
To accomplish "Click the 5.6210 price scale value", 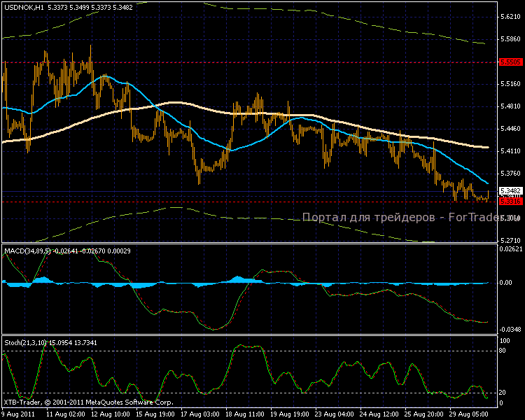I will [x=510, y=17].
